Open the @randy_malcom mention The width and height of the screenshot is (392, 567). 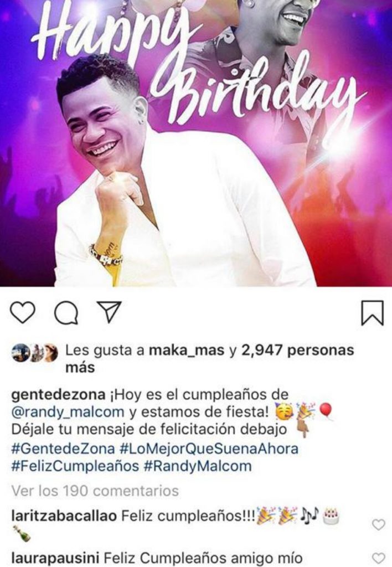coord(68,412)
